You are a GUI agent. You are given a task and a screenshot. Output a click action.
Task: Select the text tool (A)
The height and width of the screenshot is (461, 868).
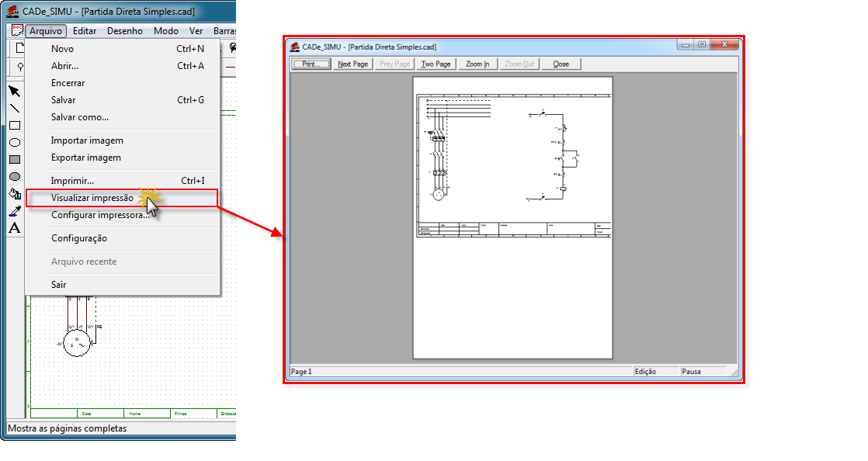14,228
